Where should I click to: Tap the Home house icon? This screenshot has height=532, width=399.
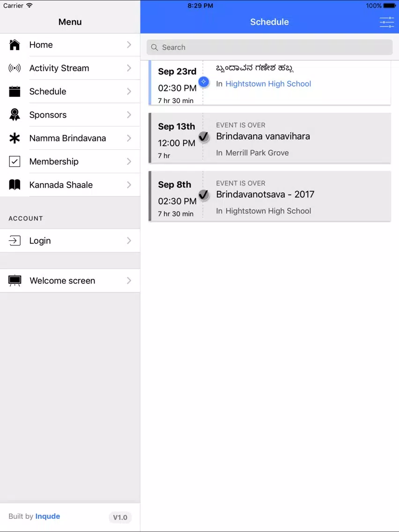pyautogui.click(x=15, y=45)
